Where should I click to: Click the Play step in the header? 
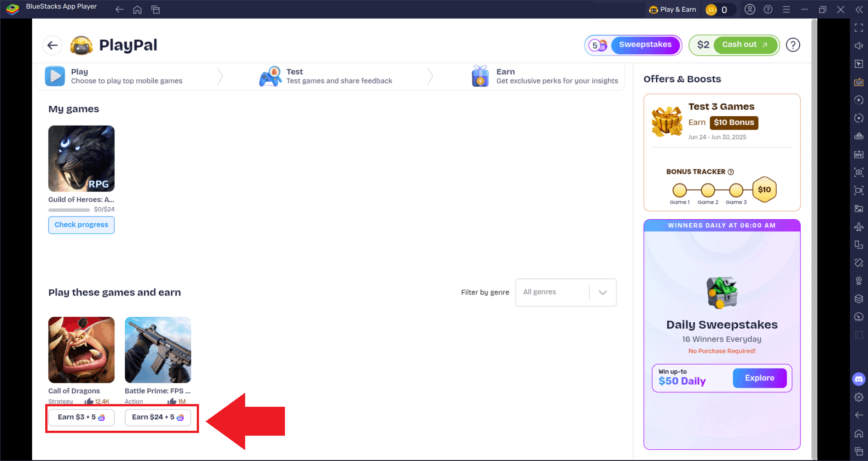click(114, 76)
